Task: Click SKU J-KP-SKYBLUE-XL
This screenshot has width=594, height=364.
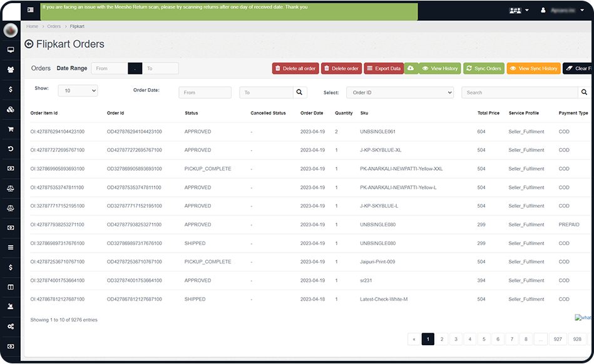Action: [x=381, y=150]
